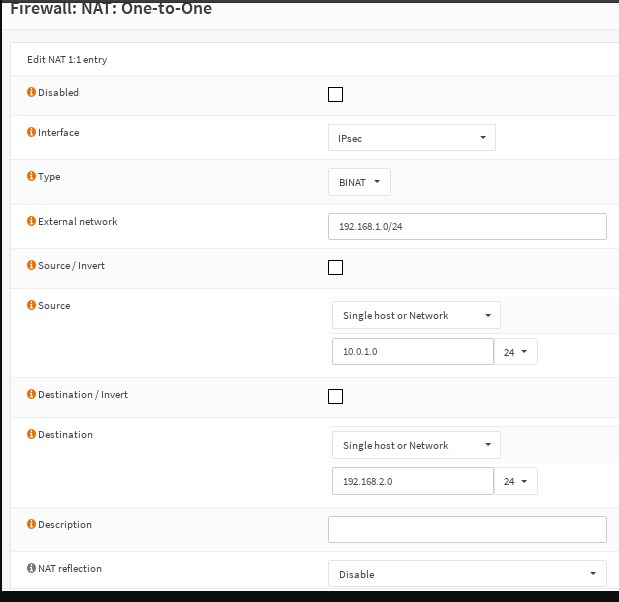
Task: Click the Destination address field 192.168.2.0
Action: coord(413,482)
